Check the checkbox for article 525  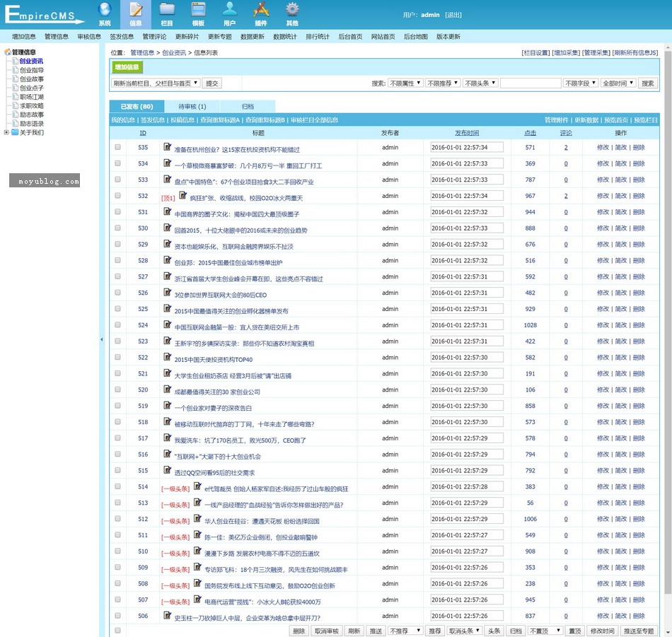point(118,309)
